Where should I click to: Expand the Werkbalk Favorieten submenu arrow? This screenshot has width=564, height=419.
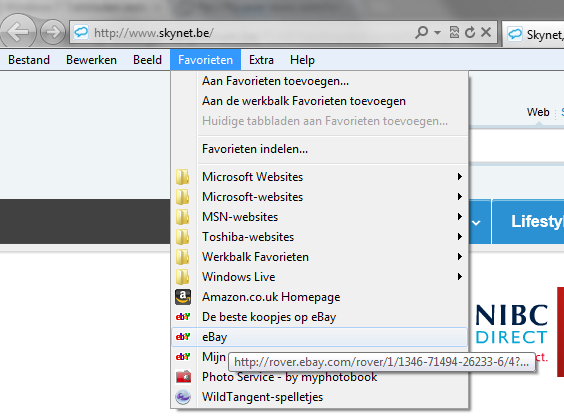pos(459,256)
